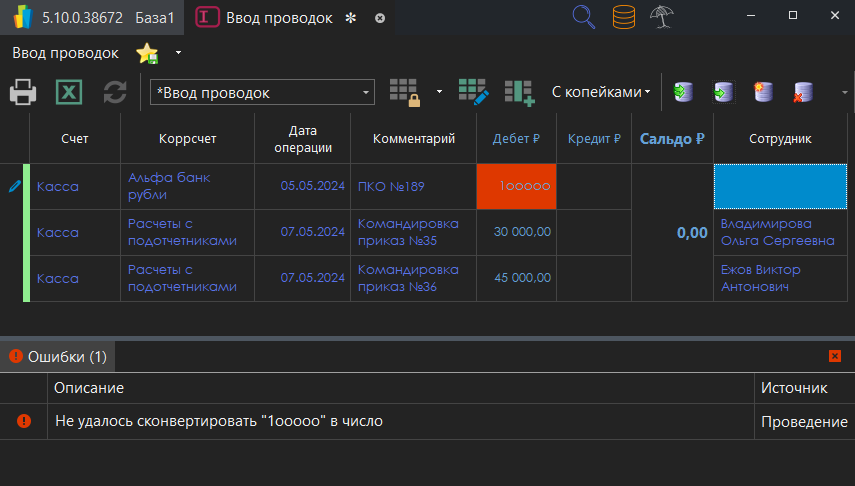Click 'Альфа банк рубли' cell
Viewport: 855px width, 486px height.
tap(187, 187)
